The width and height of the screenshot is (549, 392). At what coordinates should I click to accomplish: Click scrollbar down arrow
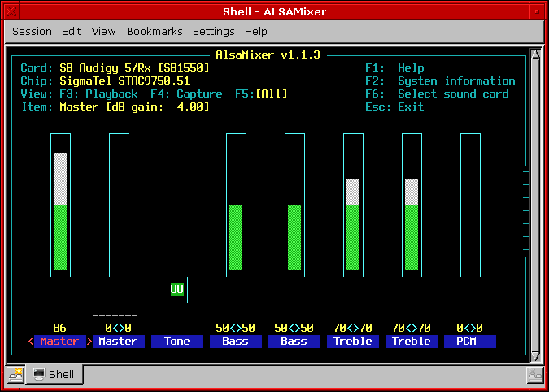click(535, 355)
